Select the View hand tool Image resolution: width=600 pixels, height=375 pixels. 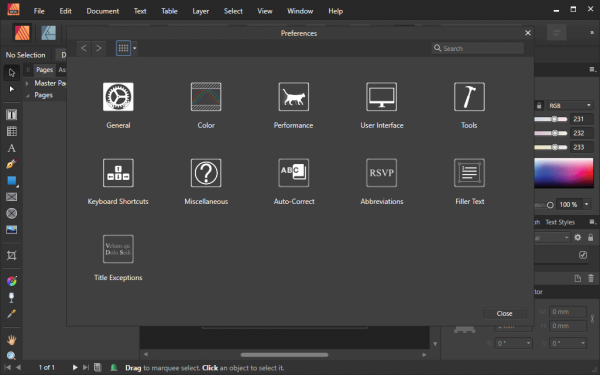click(x=11, y=339)
